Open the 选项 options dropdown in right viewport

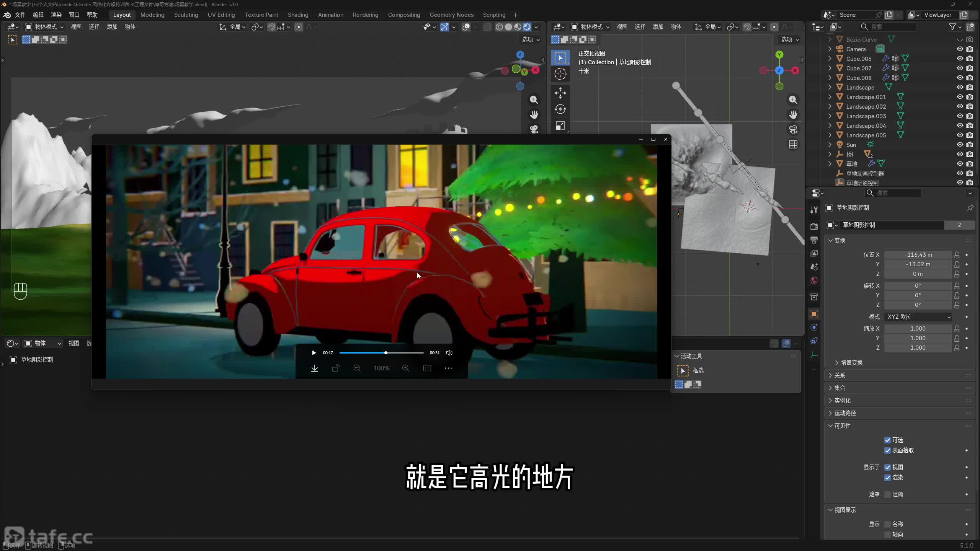coord(789,39)
